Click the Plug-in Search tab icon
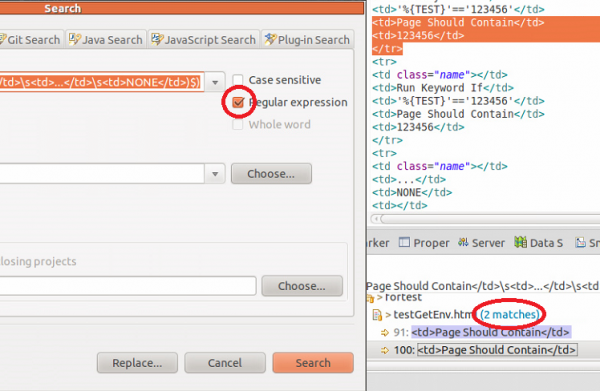The image size is (600, 391). pos(271,39)
